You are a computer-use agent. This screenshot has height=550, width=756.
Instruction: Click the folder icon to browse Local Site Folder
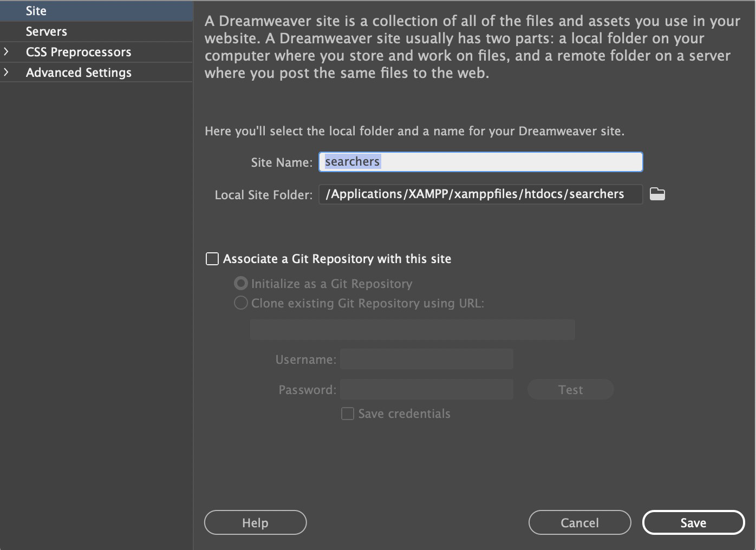(657, 194)
